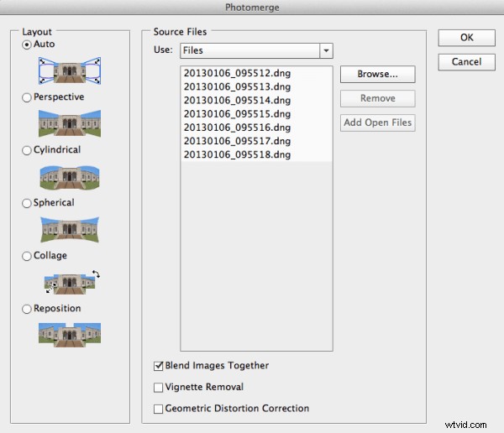Click the OK button
This screenshot has width=504, height=433.
pyautogui.click(x=466, y=38)
